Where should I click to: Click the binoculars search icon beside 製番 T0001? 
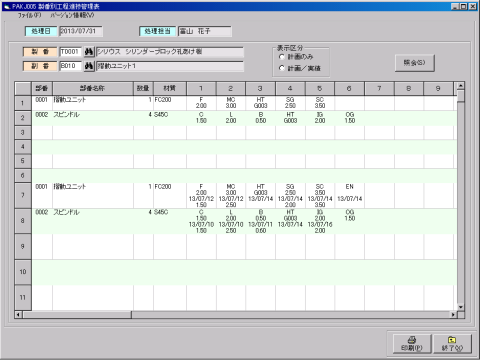coord(88,52)
